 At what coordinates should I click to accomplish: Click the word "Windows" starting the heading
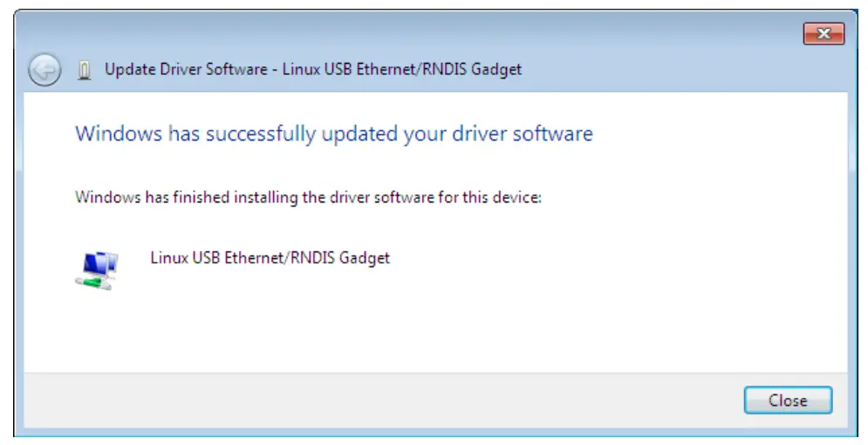106,134
